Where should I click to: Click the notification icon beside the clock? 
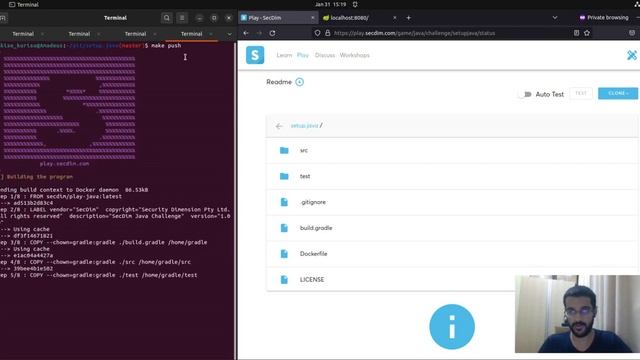pos(355,4)
